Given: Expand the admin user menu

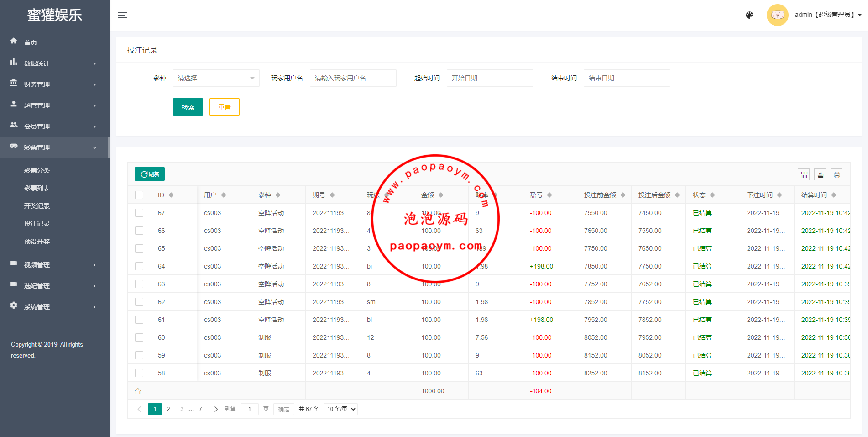Looking at the screenshot, I should click(x=827, y=15).
